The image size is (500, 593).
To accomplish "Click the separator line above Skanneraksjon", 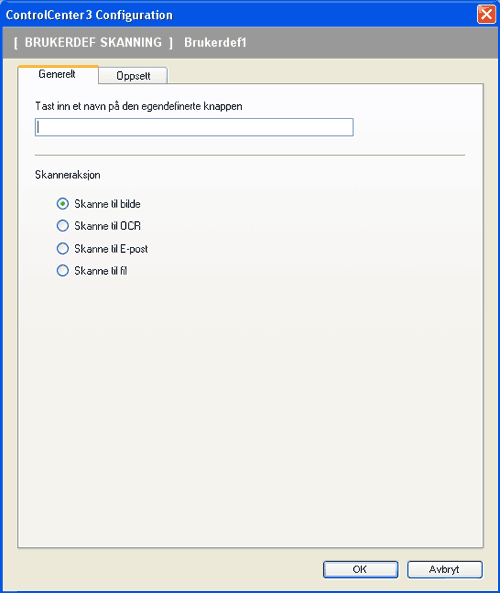I will click(x=250, y=155).
